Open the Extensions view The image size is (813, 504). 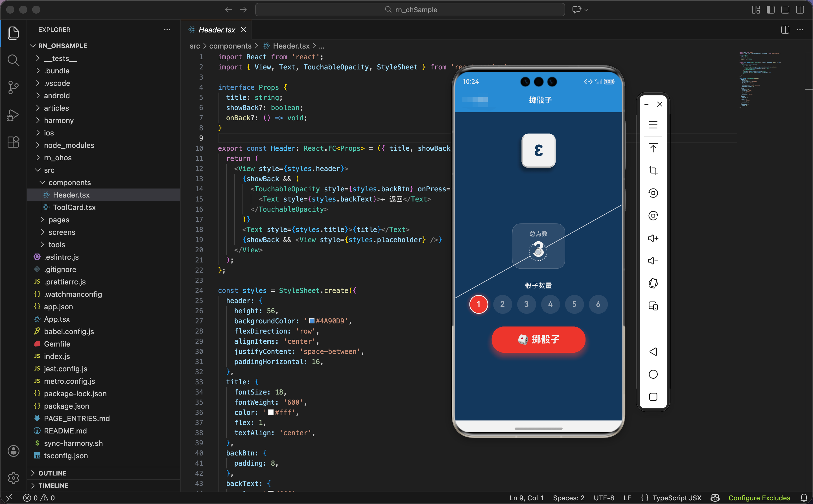(13, 142)
